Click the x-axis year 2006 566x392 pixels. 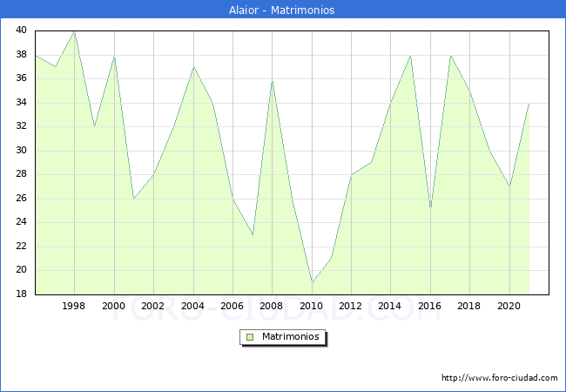pos(232,306)
